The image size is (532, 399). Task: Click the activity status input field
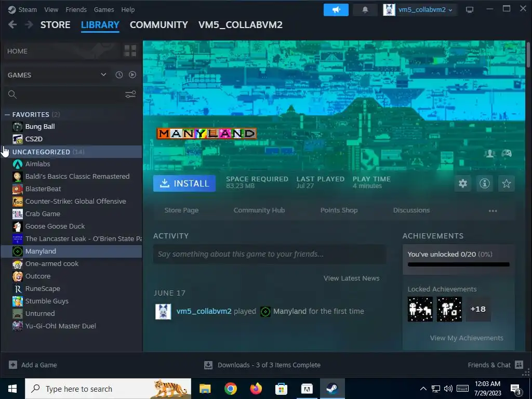pyautogui.click(x=270, y=254)
